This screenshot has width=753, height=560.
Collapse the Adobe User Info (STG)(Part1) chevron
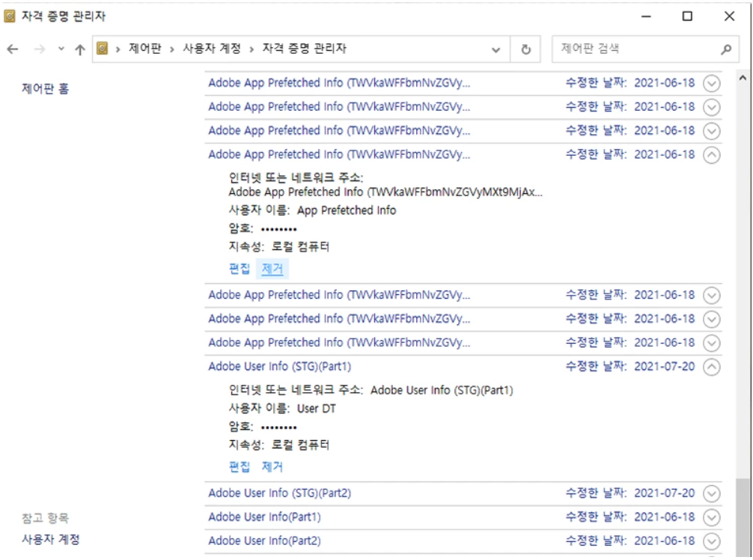tap(712, 367)
